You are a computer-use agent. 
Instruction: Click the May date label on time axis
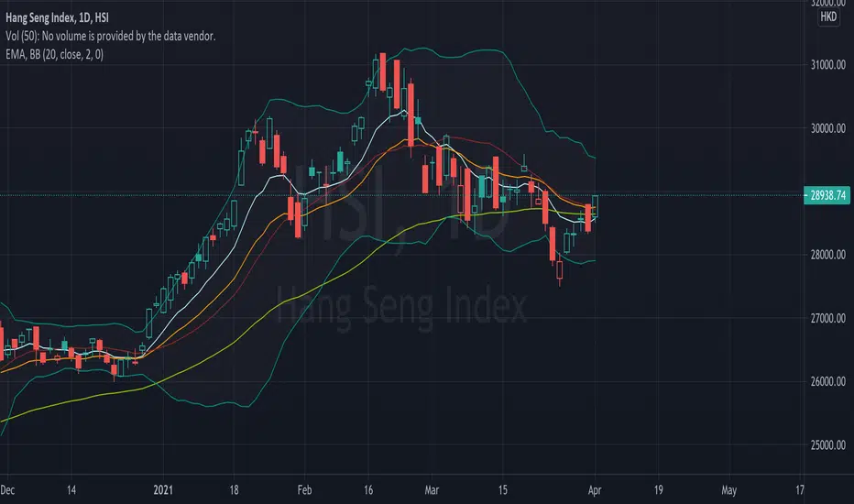point(728,490)
